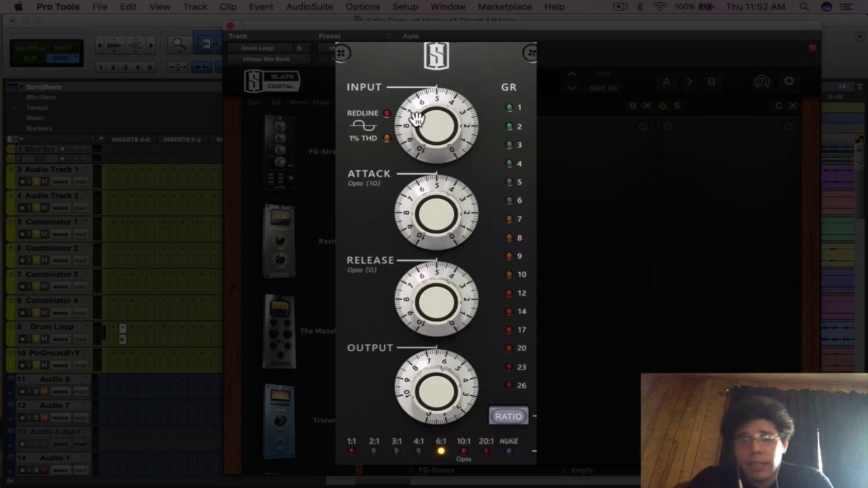
Task: Select preset previous arrow (down chevron) in the rack
Action: coord(572,88)
